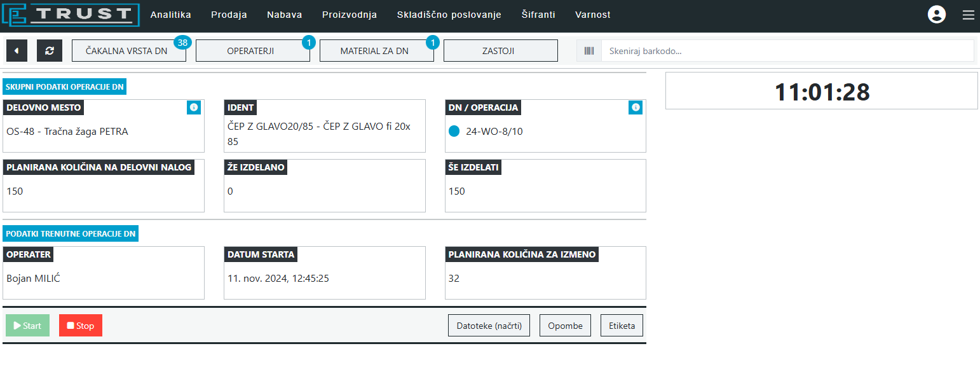
Task: Click the back arrow button
Action: click(17, 51)
